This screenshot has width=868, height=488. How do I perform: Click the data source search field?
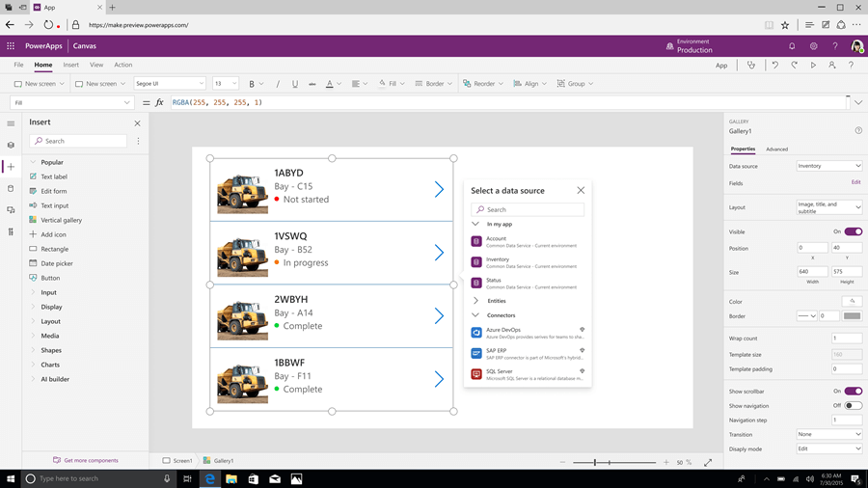pyautogui.click(x=528, y=209)
